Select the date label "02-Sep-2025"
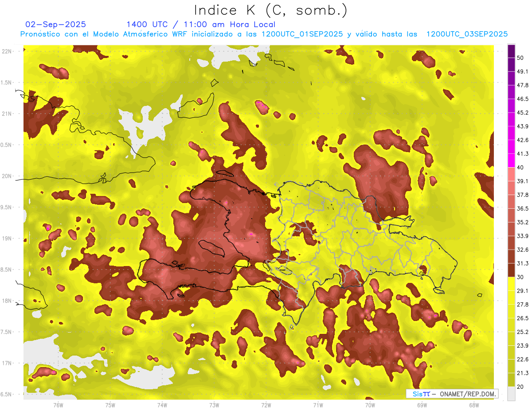This screenshot has width=532, height=411. tap(55, 24)
